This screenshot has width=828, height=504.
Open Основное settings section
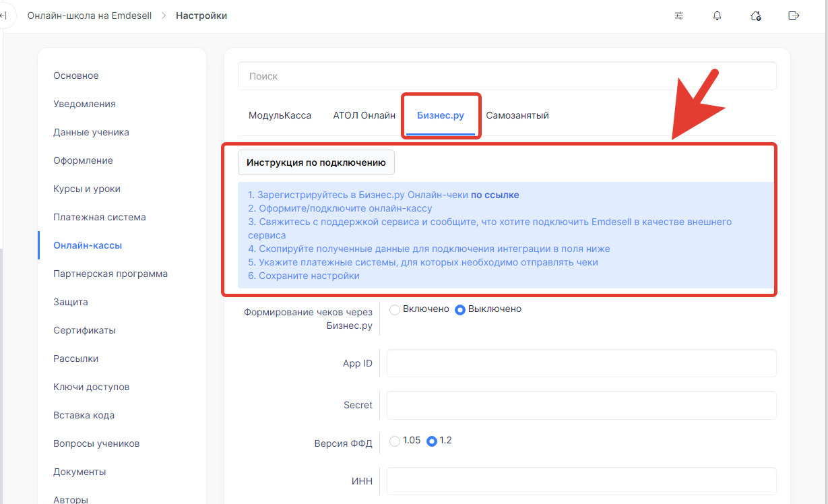coord(76,75)
